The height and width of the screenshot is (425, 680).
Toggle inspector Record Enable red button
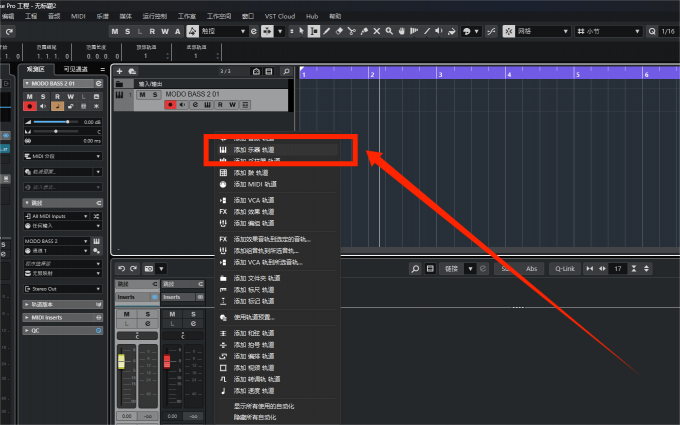(30, 106)
